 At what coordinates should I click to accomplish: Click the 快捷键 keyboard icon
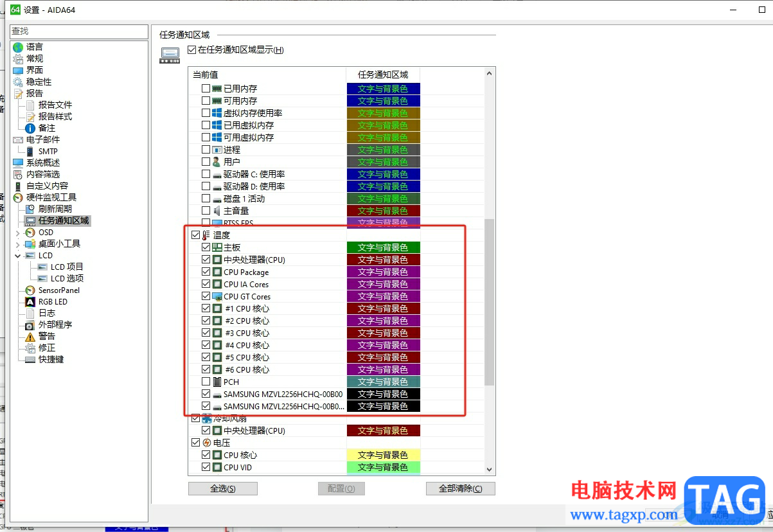(30, 359)
